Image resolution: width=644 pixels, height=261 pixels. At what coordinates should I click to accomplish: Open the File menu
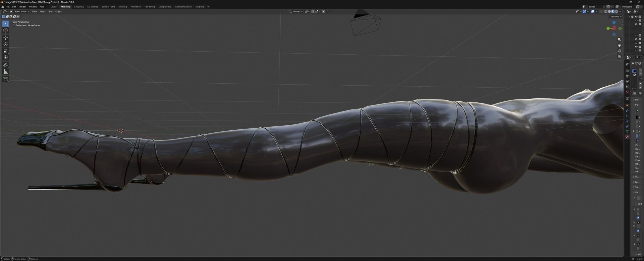7,7
